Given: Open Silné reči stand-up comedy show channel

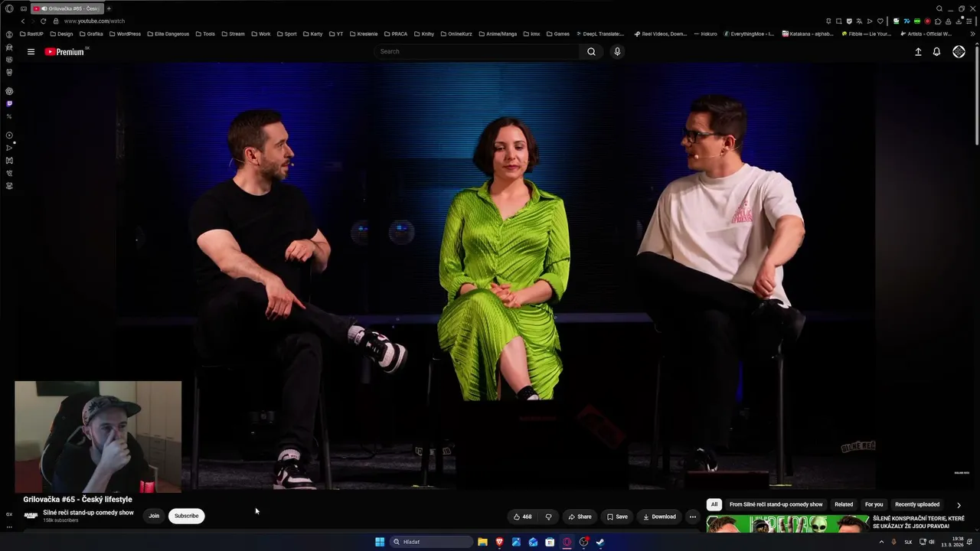Looking at the screenshot, I should 88,513.
